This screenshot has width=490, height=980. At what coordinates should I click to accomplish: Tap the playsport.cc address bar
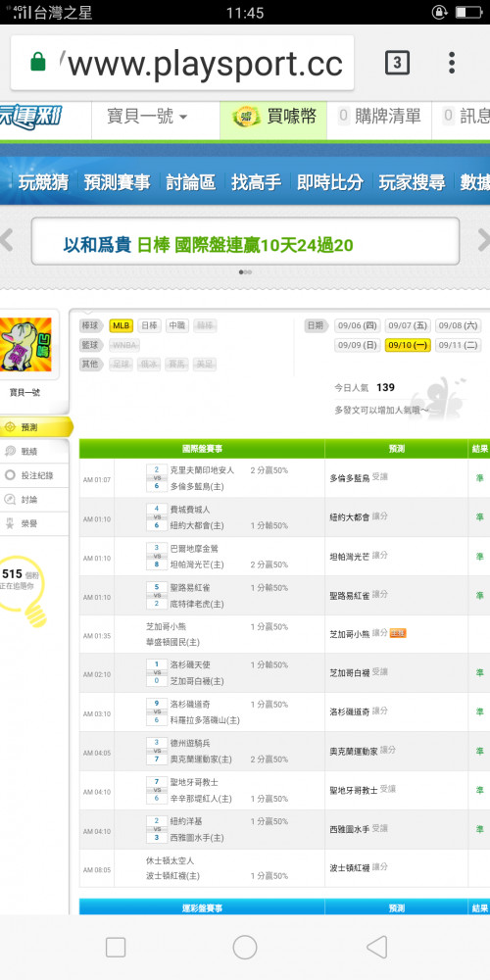pos(182,63)
